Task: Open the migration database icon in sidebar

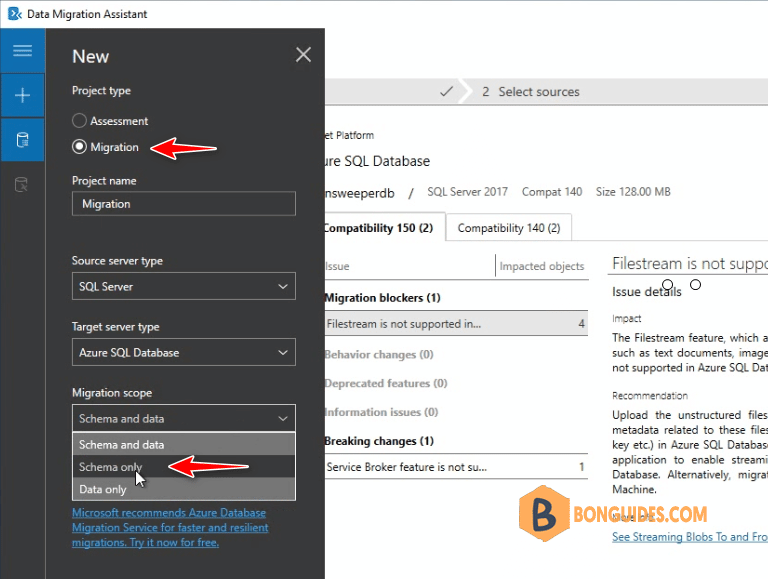Action: coord(23,140)
